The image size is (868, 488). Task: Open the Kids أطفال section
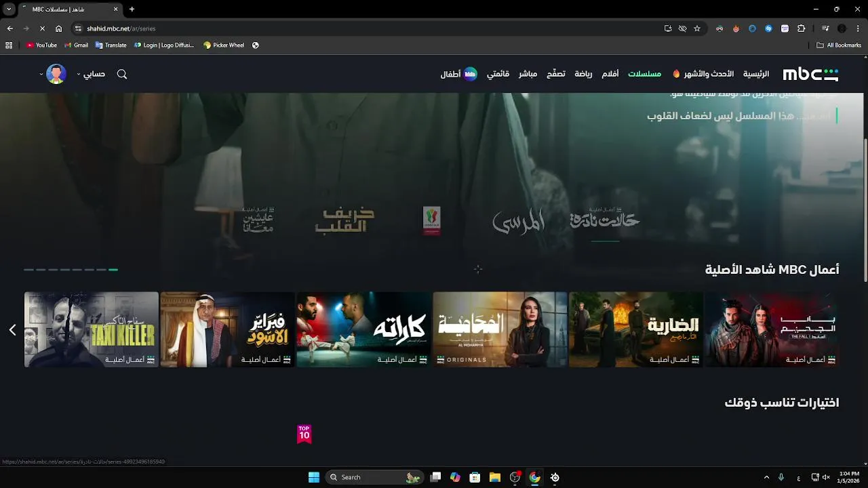[x=459, y=74]
